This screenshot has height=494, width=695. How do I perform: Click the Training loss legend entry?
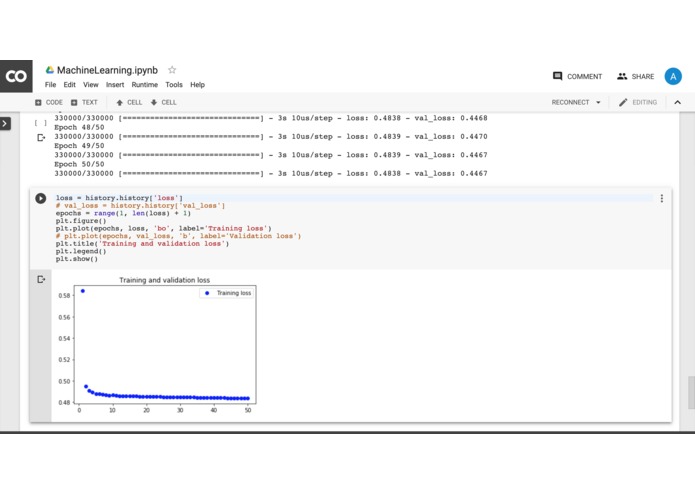(227, 293)
